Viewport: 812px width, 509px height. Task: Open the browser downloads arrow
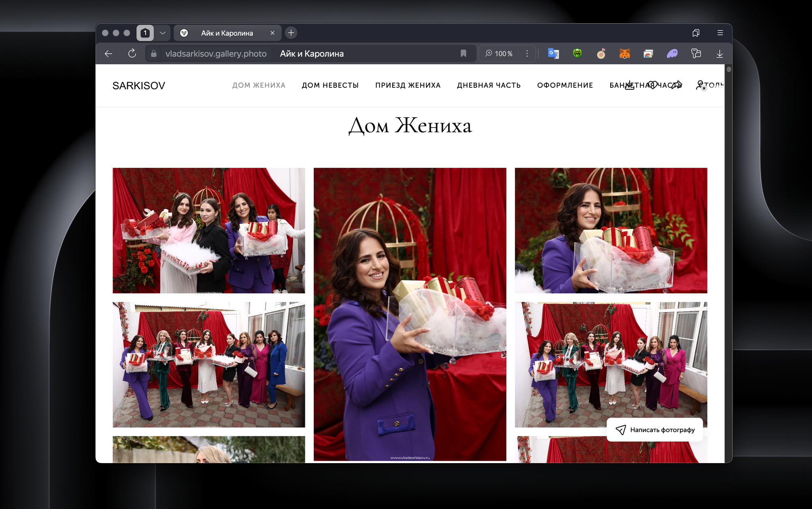719,54
